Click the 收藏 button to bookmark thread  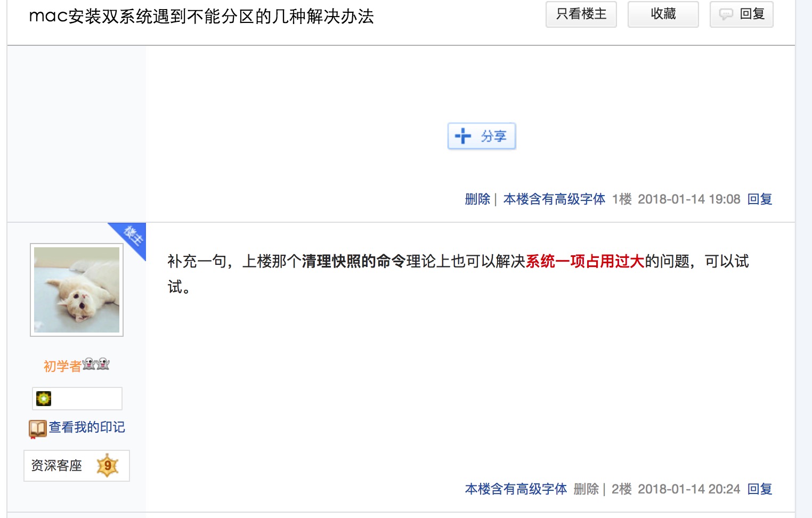(x=663, y=14)
